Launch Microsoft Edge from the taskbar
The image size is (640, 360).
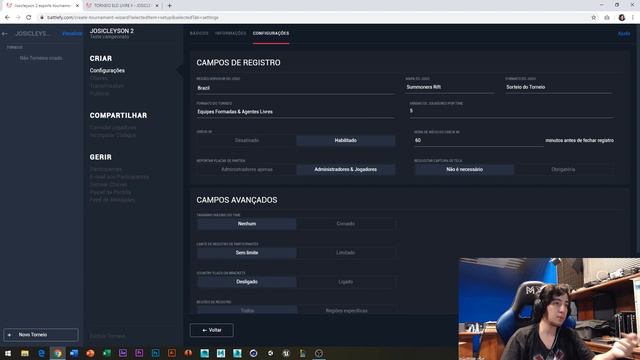point(41,353)
